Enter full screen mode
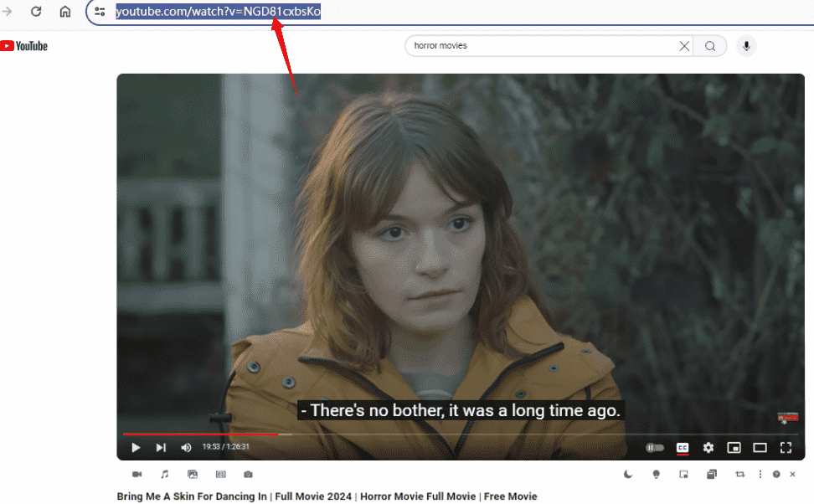This screenshot has width=814, height=504. (786, 448)
